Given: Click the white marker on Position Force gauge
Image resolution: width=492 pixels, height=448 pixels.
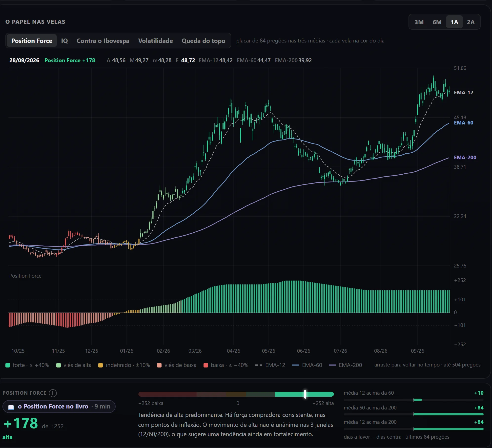Looking at the screenshot, I should click(305, 394).
